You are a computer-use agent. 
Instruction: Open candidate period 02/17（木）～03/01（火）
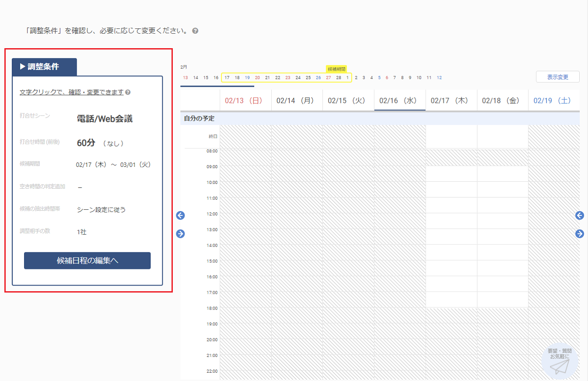tap(113, 165)
